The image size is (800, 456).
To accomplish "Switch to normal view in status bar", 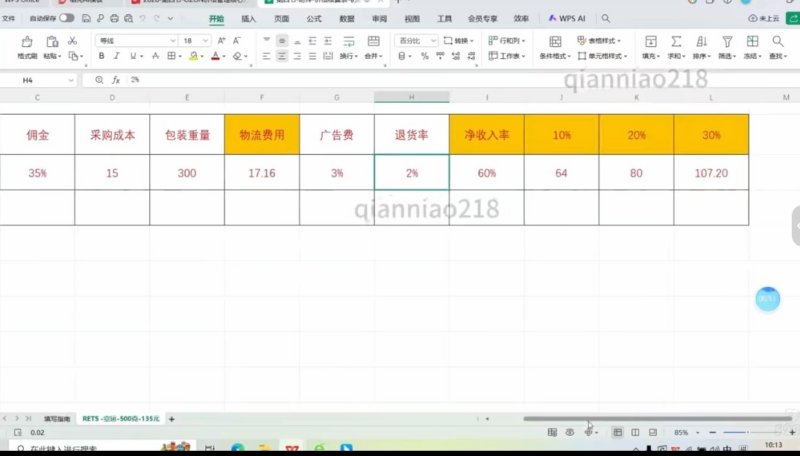I will [617, 432].
